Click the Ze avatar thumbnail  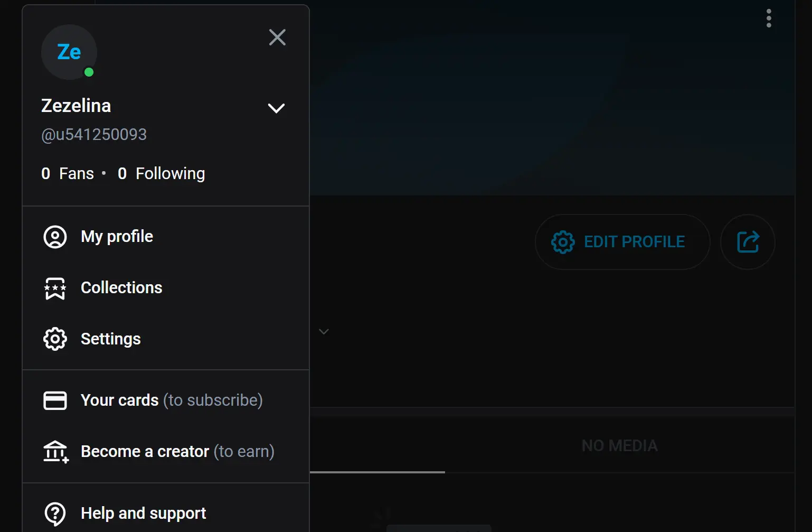69,52
